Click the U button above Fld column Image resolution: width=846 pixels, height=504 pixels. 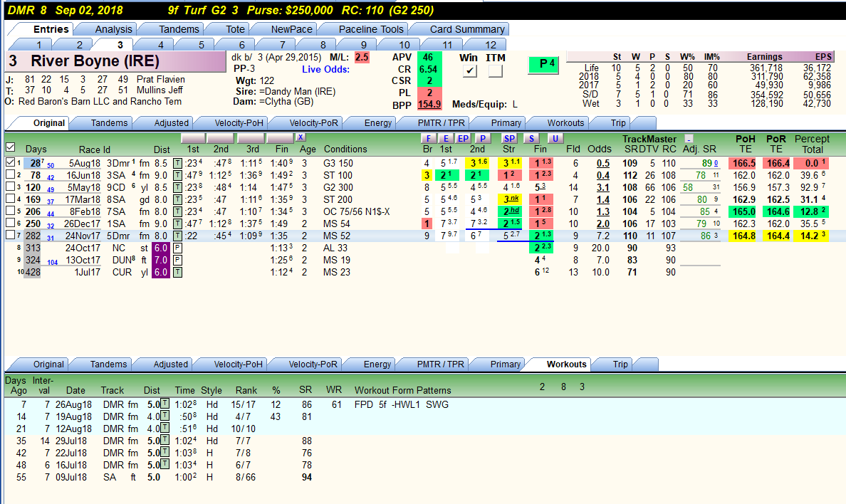click(555, 139)
